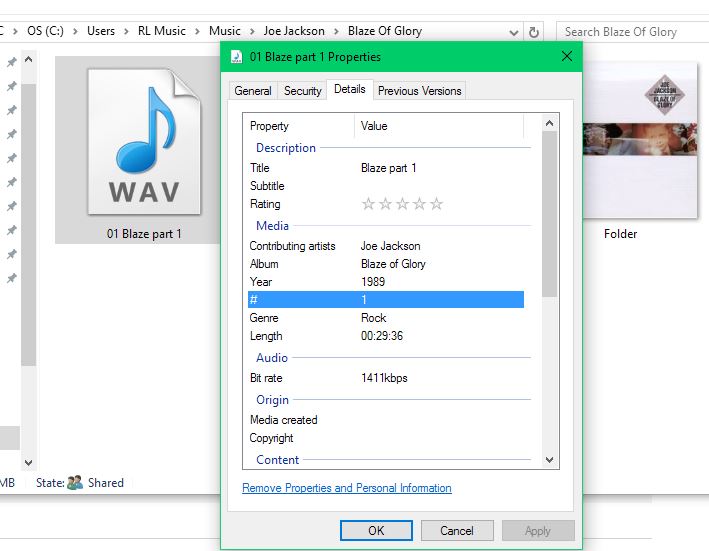The height and width of the screenshot is (551, 709).
Task: Click the navigation pane scroll up arrow
Action: 28,59
